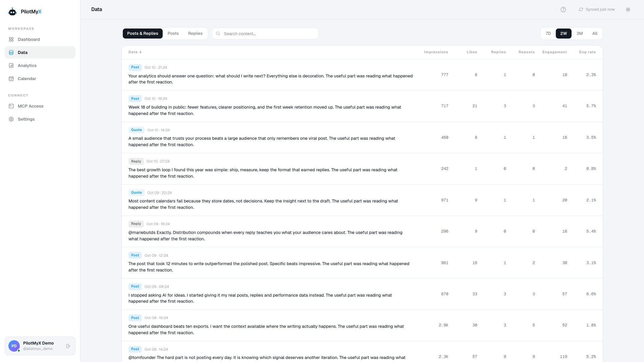This screenshot has height=362, width=644.
Task: Click the help question mark icon
Action: (x=563, y=10)
